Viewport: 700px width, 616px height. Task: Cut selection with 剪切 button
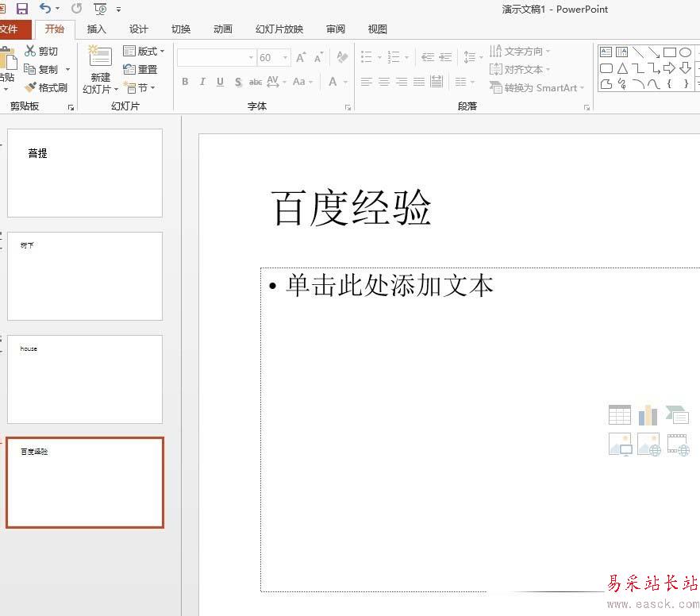pyautogui.click(x=41, y=51)
